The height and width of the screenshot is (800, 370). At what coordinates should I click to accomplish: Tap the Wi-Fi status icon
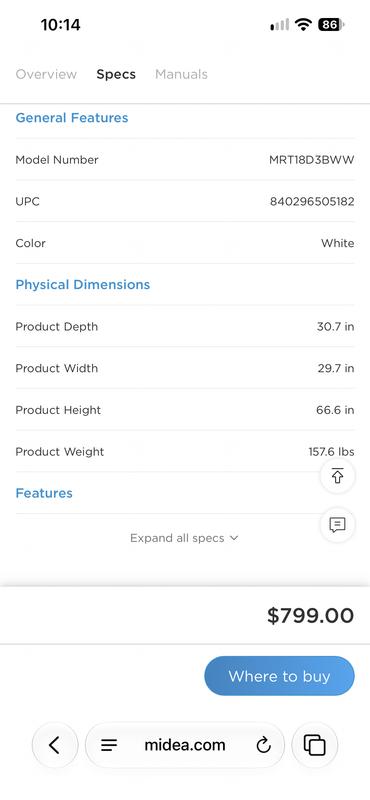[x=303, y=24]
